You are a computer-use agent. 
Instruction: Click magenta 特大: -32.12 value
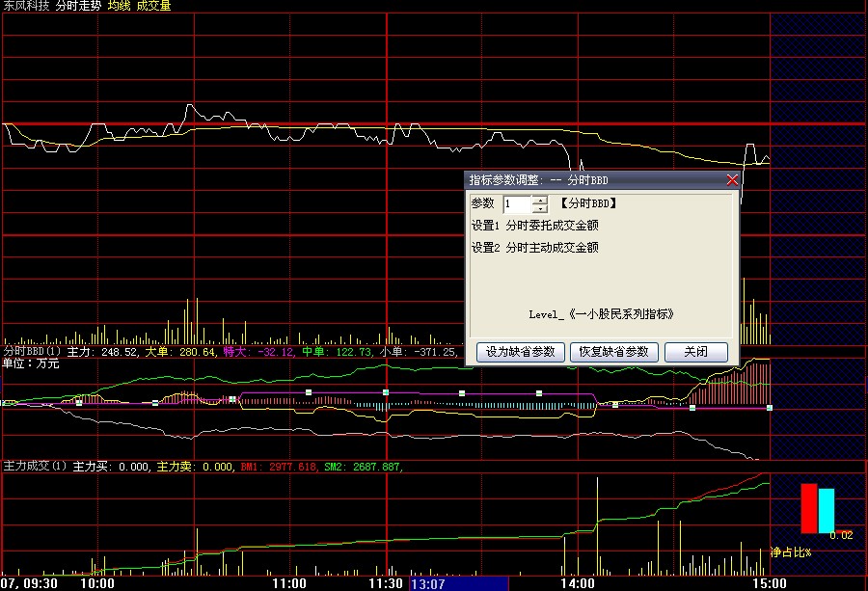258,351
